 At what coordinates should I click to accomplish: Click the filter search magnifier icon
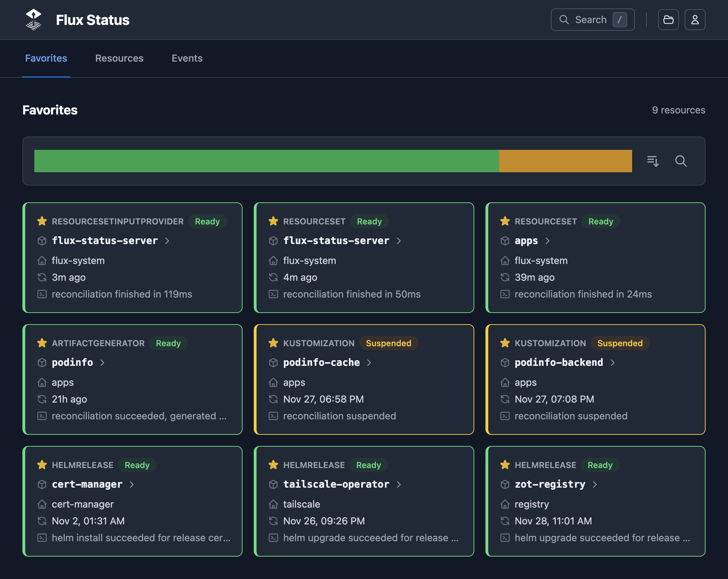pos(681,161)
